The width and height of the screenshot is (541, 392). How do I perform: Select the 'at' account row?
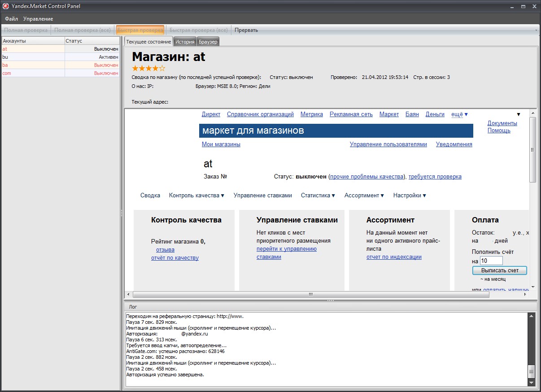coord(61,49)
